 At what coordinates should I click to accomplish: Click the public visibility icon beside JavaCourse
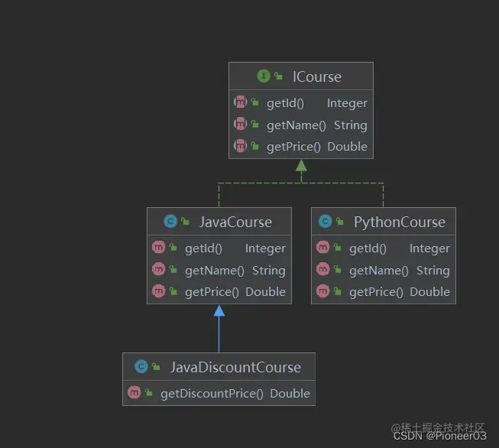tap(185, 221)
